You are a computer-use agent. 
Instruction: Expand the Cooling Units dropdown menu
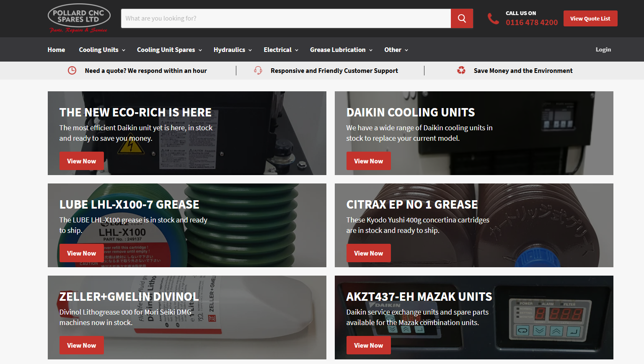[102, 50]
